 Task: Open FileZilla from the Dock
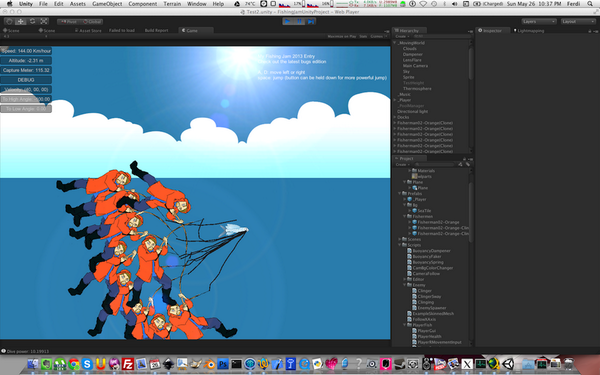click(127, 364)
